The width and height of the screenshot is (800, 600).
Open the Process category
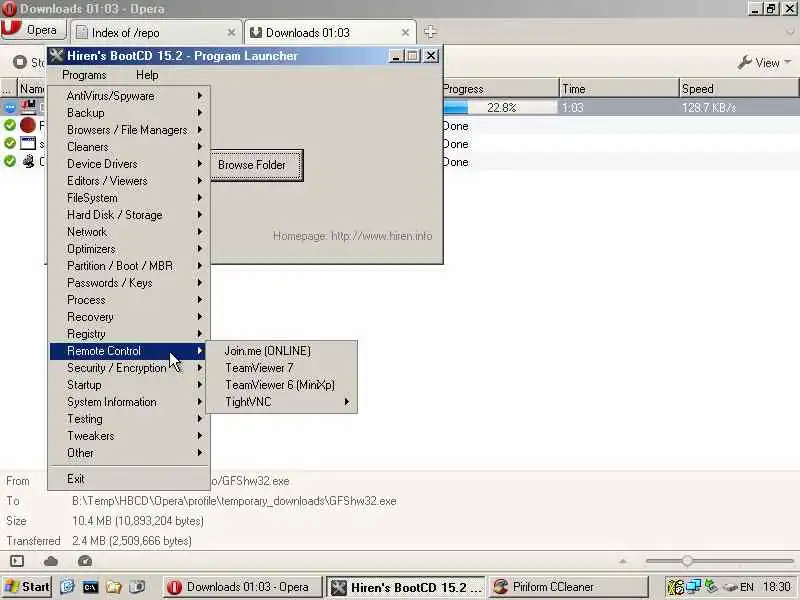pos(130,300)
